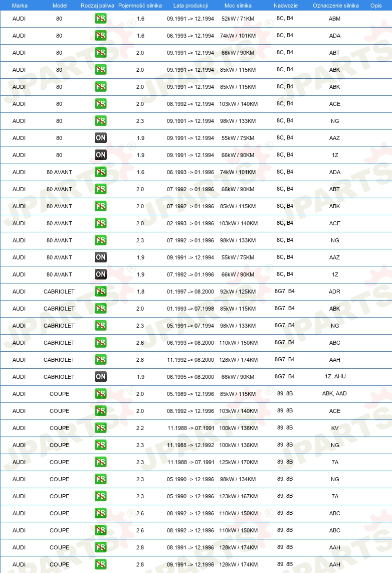Screen dimensions: 392x573
Task: Click the 2.2 engine capacity cell
Action: (140, 428)
